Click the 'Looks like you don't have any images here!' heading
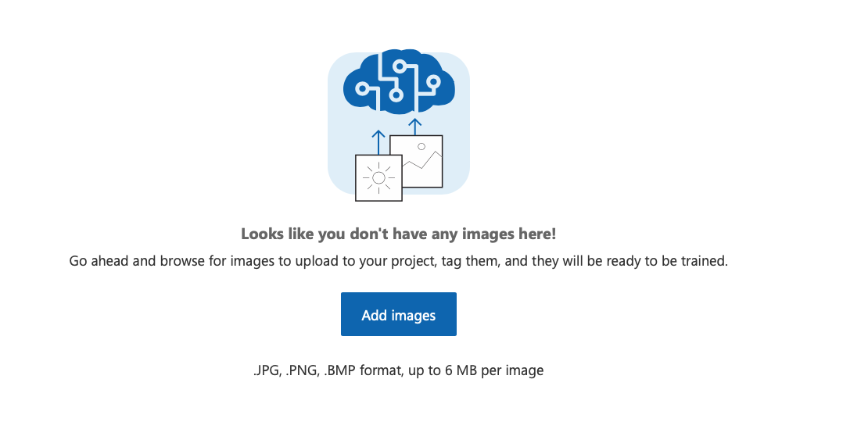 pos(399,234)
